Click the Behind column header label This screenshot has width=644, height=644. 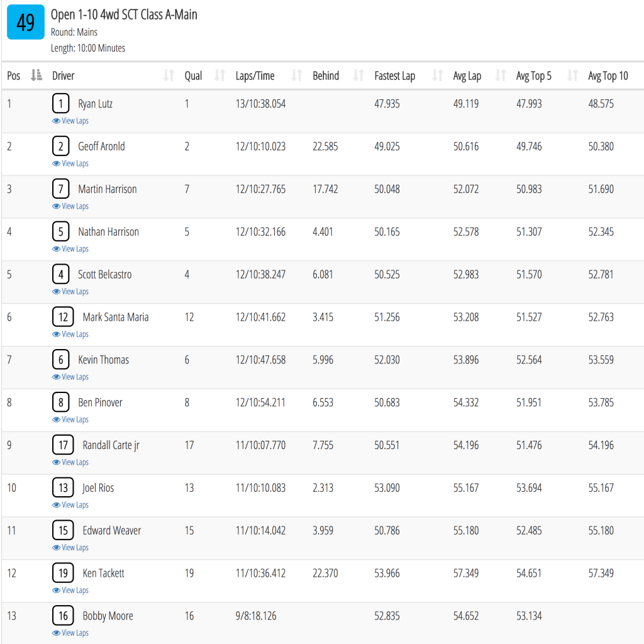click(326, 76)
